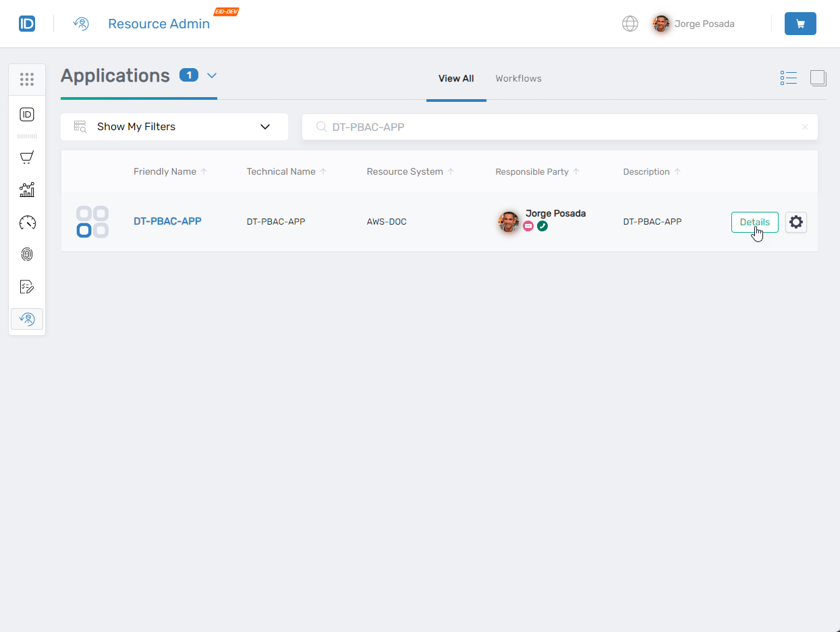Viewport: 840px width, 632px height.
Task: Open the apps grid menu in sidebar
Action: pyautogui.click(x=27, y=80)
